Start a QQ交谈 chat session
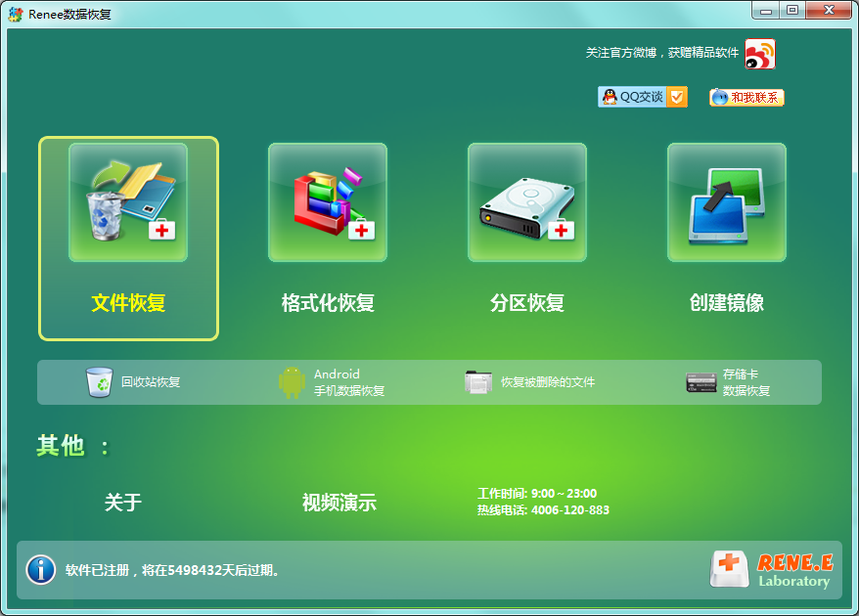Image resolution: width=859 pixels, height=616 pixels. click(641, 97)
